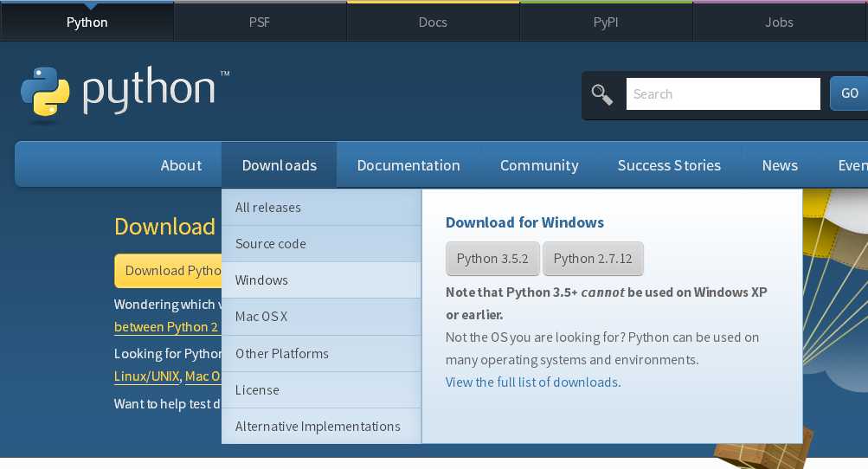This screenshot has height=469, width=868.
Task: Select License in Downloads dropdown
Action: (x=322, y=389)
